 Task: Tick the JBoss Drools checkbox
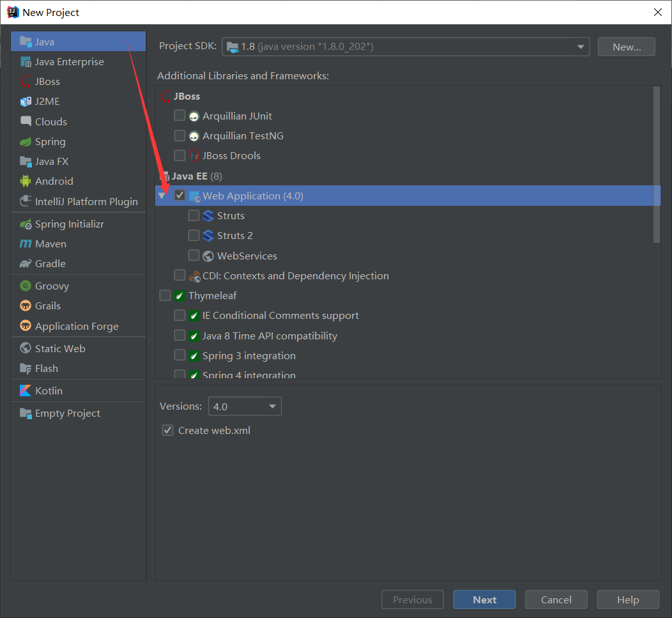pos(179,155)
